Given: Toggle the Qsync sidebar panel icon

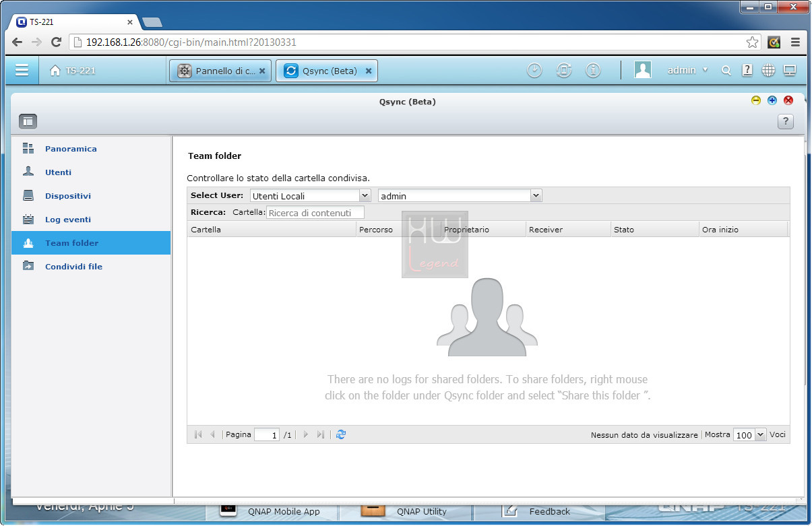Looking at the screenshot, I should (28, 121).
